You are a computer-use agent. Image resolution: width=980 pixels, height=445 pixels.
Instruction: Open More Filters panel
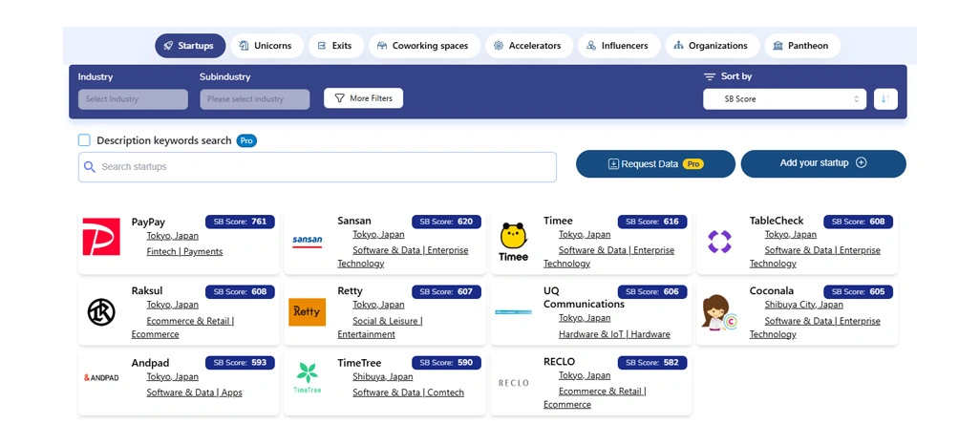pos(363,98)
